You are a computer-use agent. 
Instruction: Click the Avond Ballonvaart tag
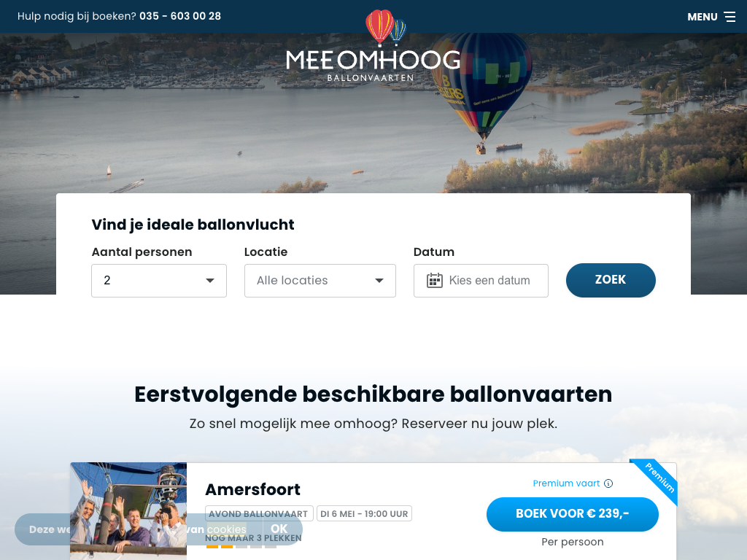(259, 514)
